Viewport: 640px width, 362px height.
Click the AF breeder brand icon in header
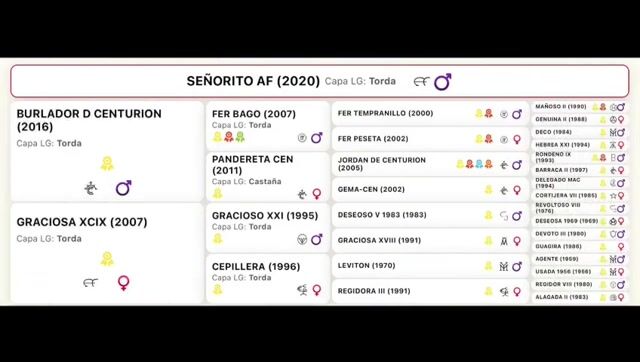[422, 82]
